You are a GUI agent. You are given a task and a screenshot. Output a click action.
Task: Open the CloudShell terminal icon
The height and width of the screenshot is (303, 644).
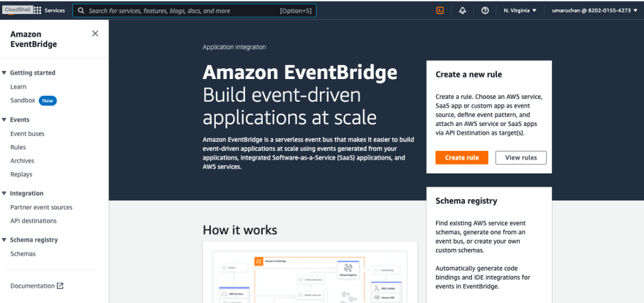tap(440, 11)
